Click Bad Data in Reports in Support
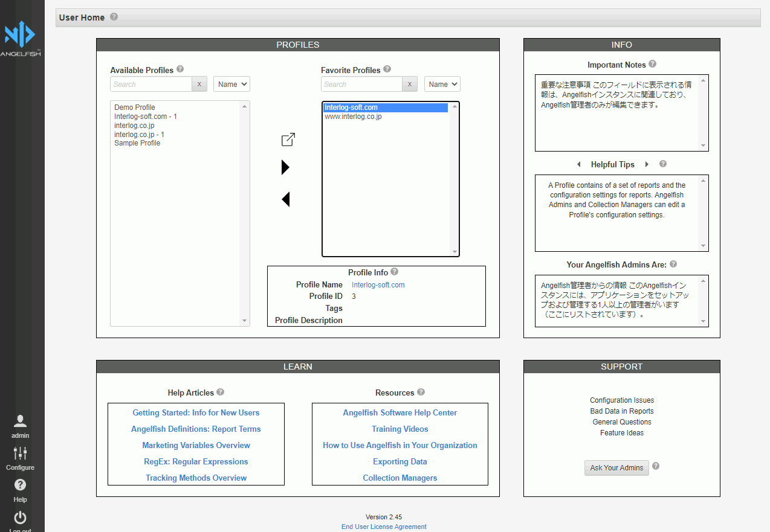The height and width of the screenshot is (532, 770). tap(622, 411)
